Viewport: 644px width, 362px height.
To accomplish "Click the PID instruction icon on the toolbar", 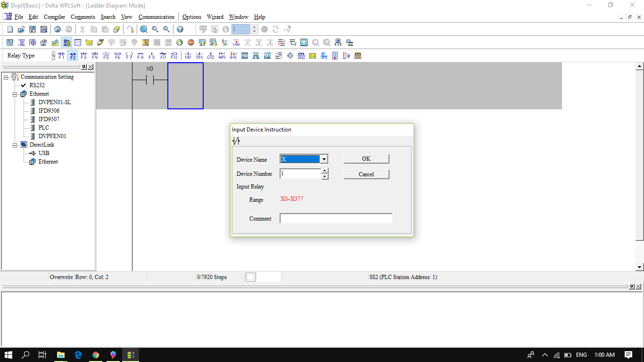I will tap(244, 56).
